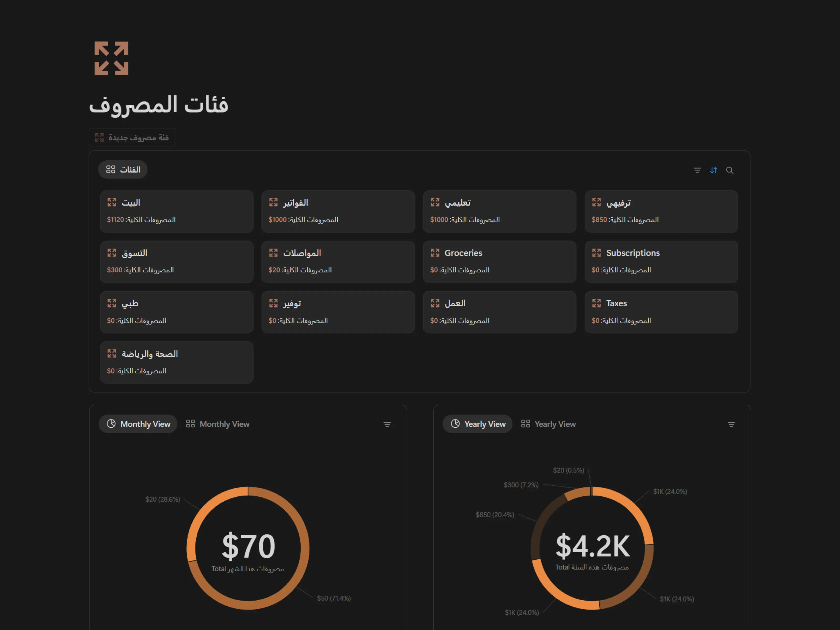Image resolution: width=840 pixels, height=630 pixels.
Task: Click the $850 (20.4%) yearly chart label
Action: [x=495, y=515]
